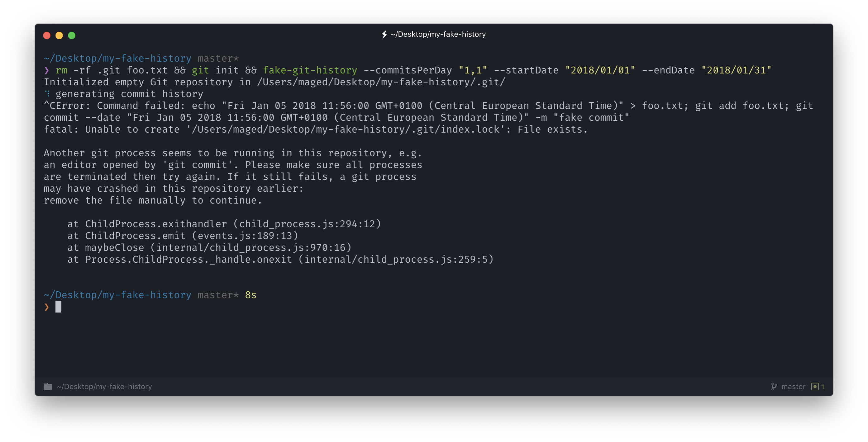
Task: Click the 8s command duration label
Action: [x=251, y=294]
